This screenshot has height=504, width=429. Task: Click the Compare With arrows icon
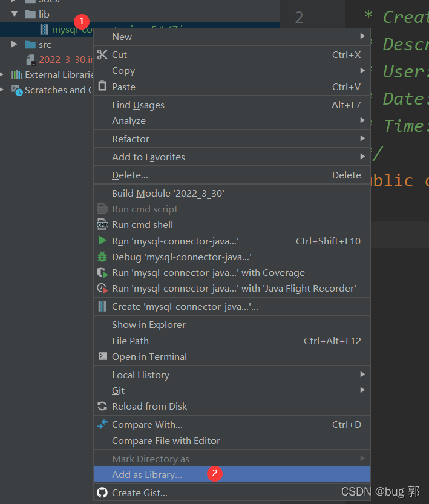click(102, 424)
